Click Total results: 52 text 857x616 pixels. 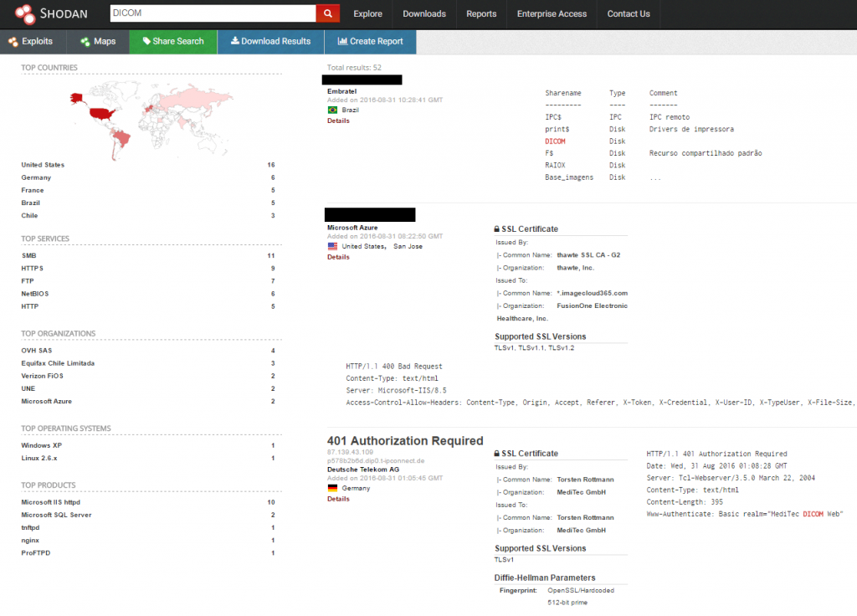(x=354, y=68)
